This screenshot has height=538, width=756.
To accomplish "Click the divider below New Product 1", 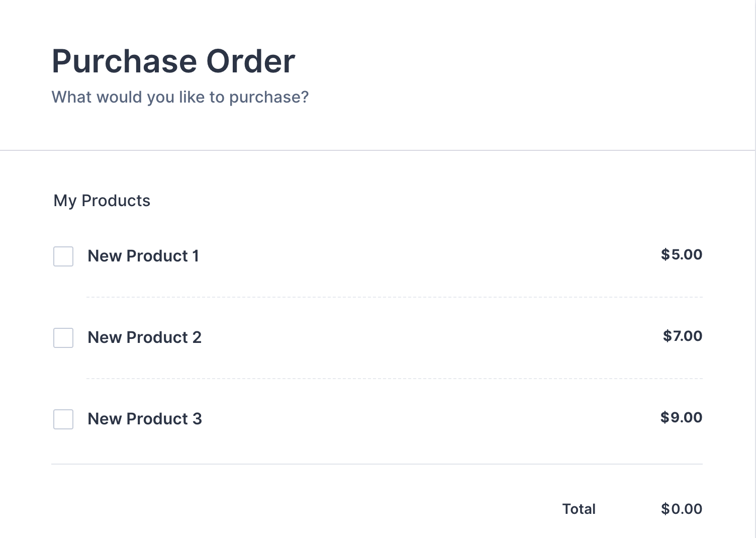I will 394,296.
